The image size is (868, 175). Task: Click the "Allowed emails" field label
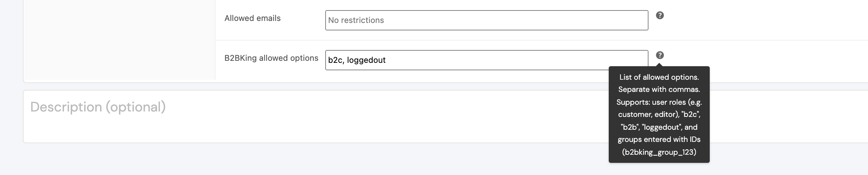click(253, 18)
